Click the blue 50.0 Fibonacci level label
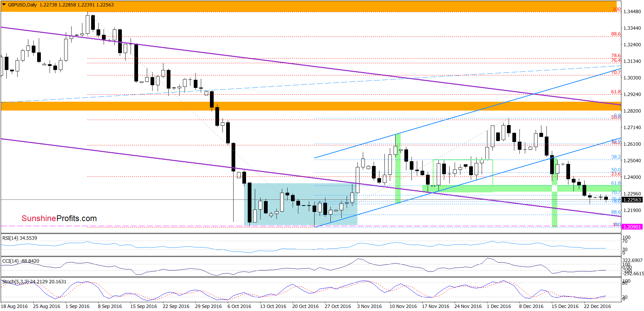The width and height of the screenshot is (644, 311). click(616, 170)
